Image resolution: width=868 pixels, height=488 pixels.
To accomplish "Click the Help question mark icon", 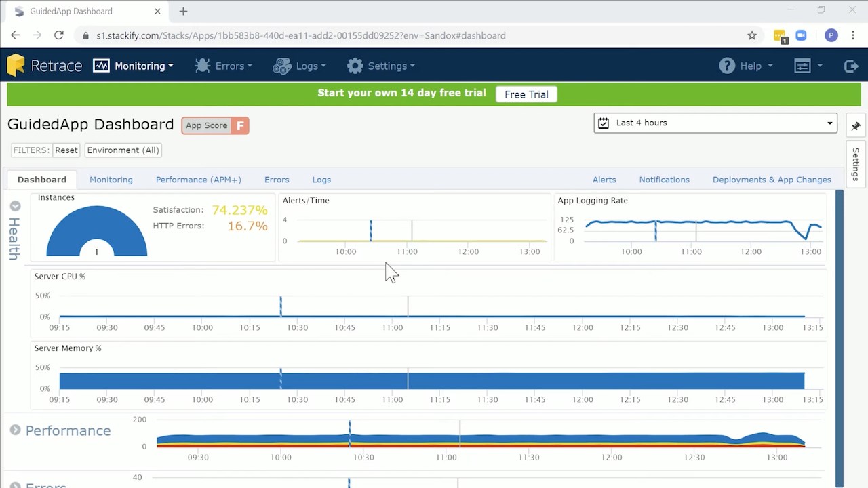I will click(x=727, y=66).
